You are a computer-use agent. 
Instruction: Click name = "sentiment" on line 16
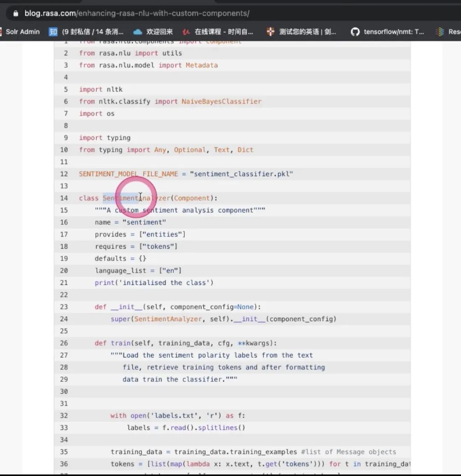click(x=130, y=222)
